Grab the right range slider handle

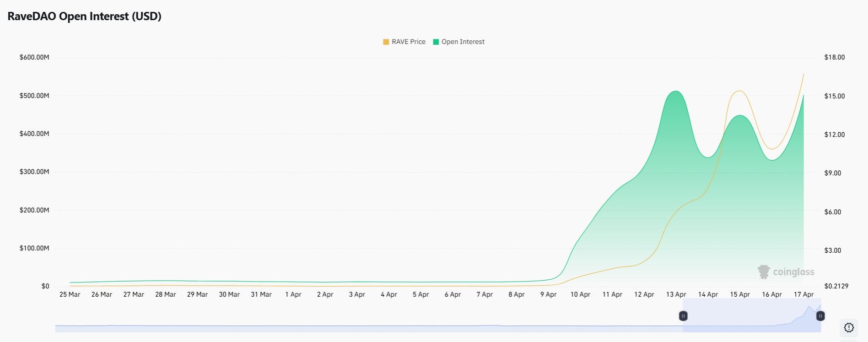tap(820, 316)
